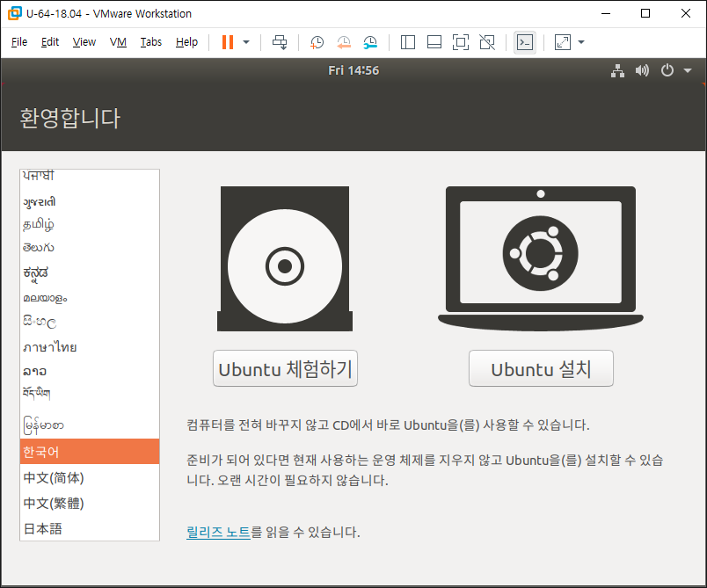Open the Edit menu
The width and height of the screenshot is (707, 588).
[x=50, y=42]
